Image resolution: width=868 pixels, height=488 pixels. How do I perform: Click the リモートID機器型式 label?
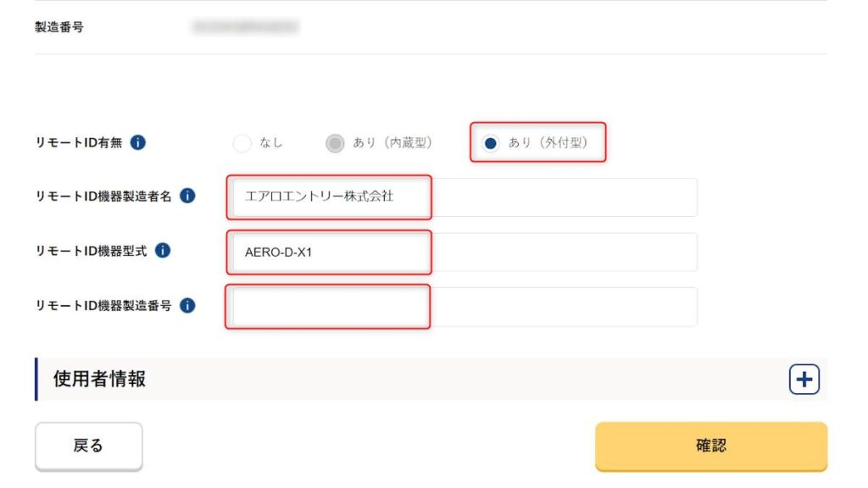click(91, 251)
